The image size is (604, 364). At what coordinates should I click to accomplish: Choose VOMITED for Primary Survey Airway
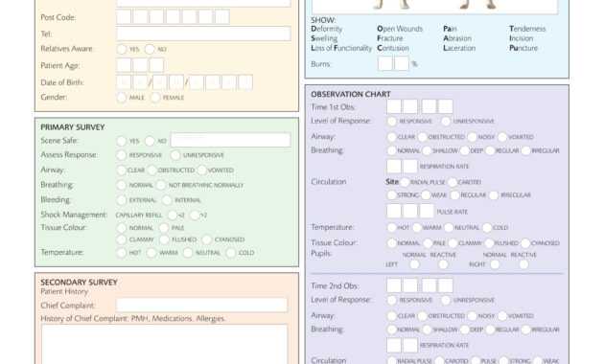pos(201,171)
